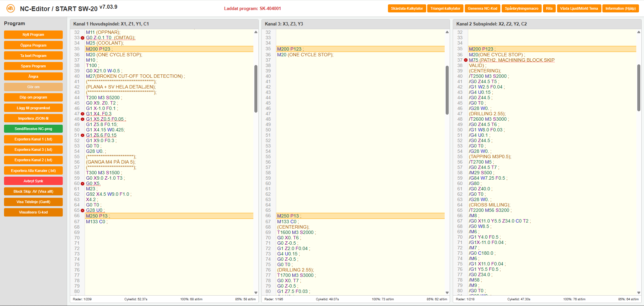Screen dimensions: 644x306
Task: Click line /G84 W7.25 F0.5
Action: 488,178
